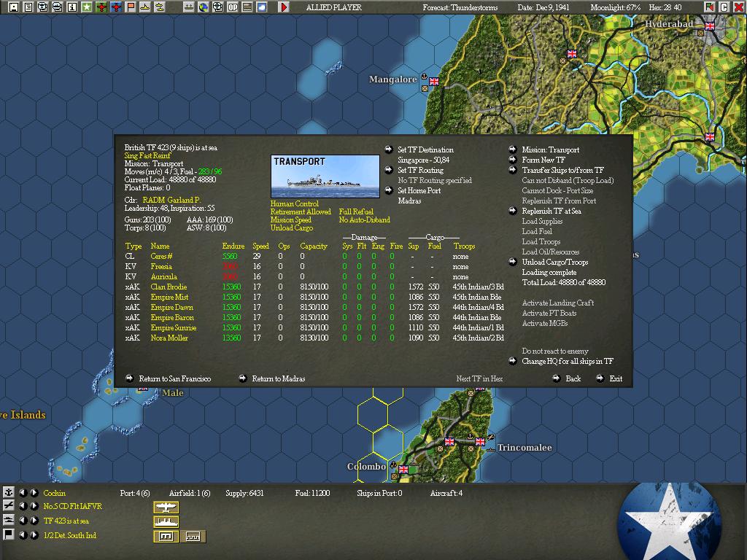Click left arrow to show previous task force
Image resolution: width=747 pixels, height=560 pixels.
pyautogui.click(x=23, y=521)
